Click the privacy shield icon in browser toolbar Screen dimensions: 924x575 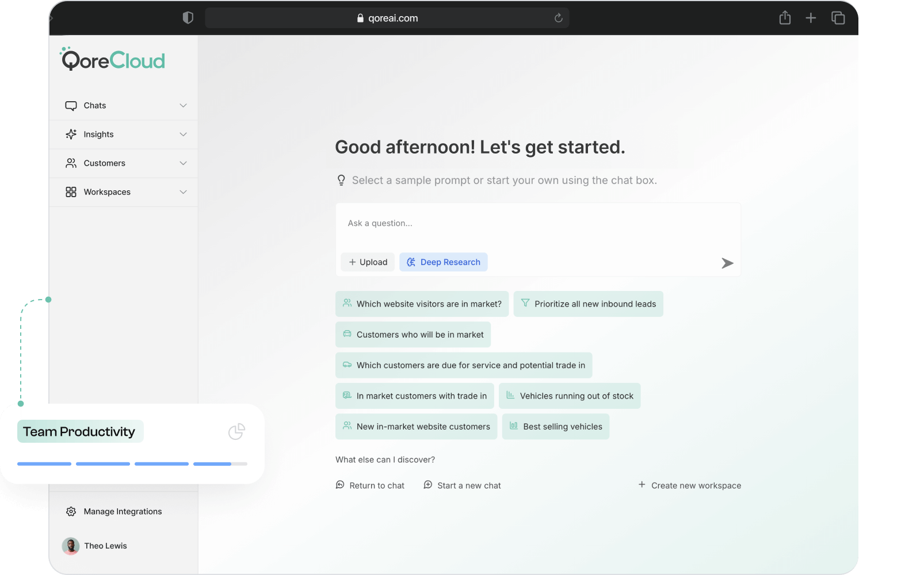click(x=188, y=18)
